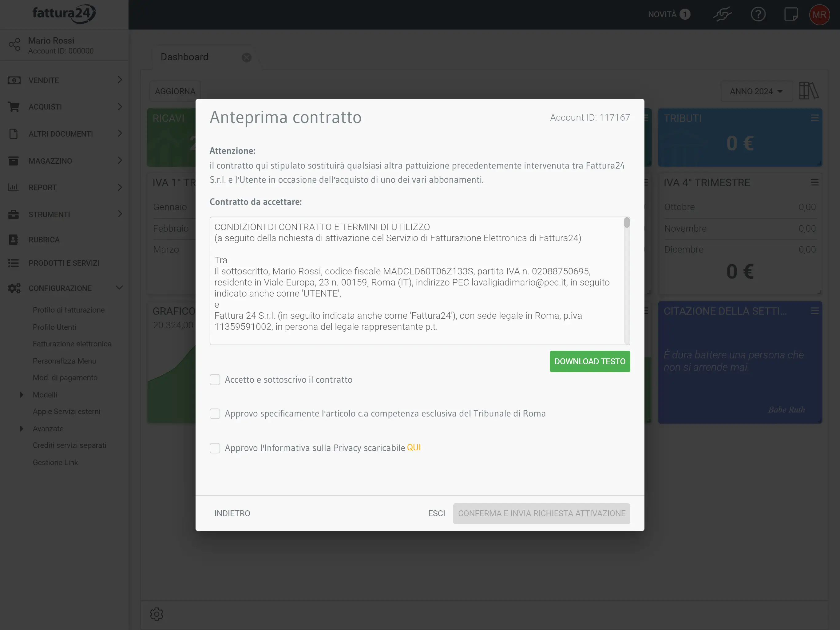Viewport: 840px width, 630px height.
Task: Open the sticky note icon in header
Action: click(791, 14)
